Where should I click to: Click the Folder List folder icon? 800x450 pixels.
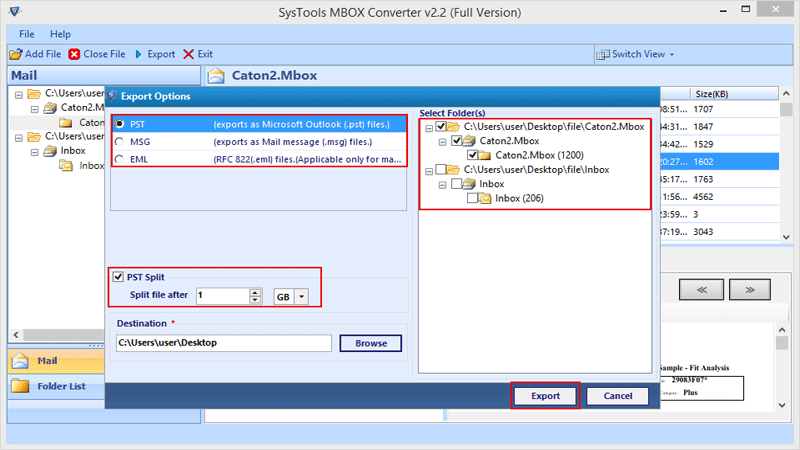coord(20,386)
